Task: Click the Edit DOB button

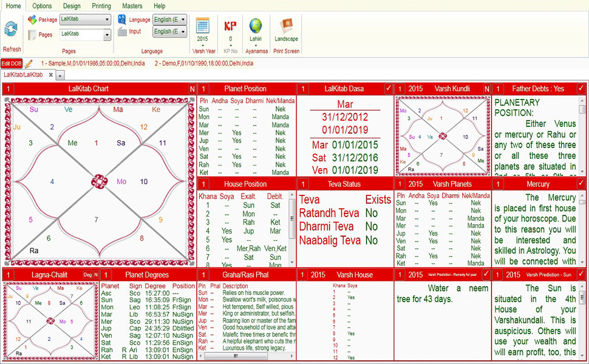Action: tap(12, 64)
